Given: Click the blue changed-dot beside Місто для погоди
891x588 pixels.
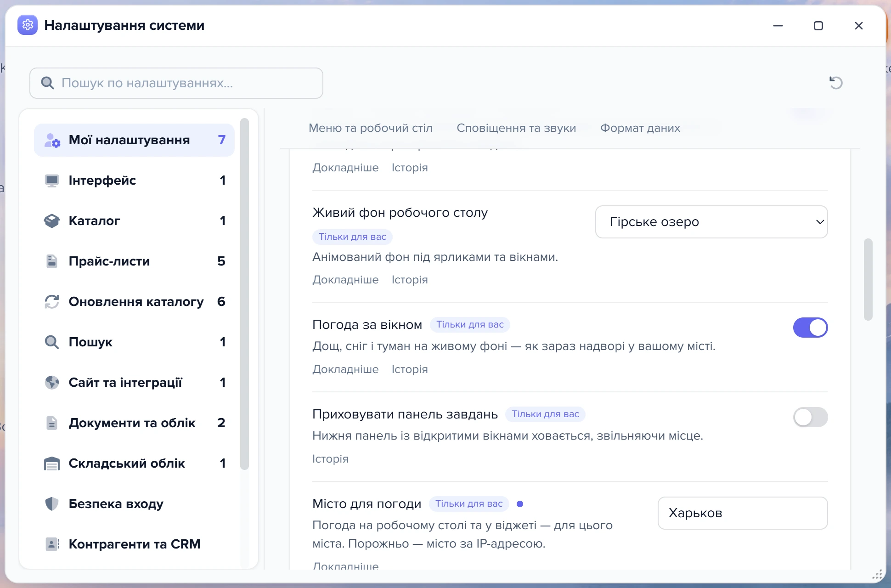Looking at the screenshot, I should coord(520,504).
